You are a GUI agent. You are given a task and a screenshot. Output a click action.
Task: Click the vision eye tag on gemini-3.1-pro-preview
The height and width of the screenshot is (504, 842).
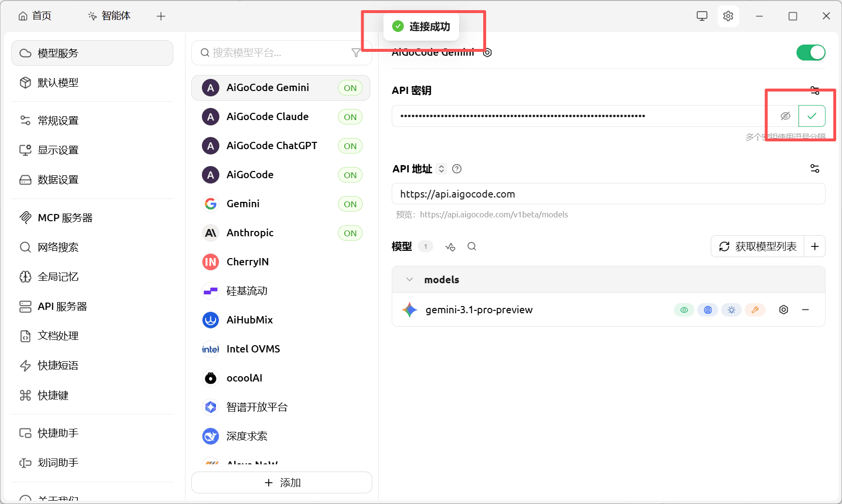point(684,310)
